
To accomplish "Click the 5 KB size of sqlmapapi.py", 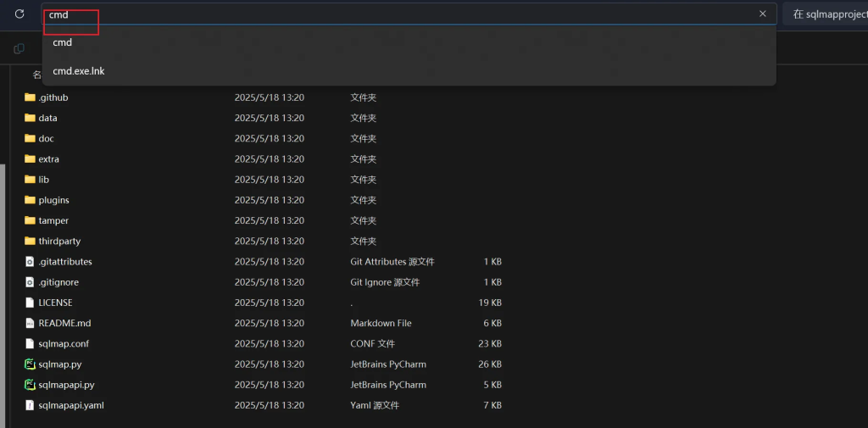I will 492,385.
